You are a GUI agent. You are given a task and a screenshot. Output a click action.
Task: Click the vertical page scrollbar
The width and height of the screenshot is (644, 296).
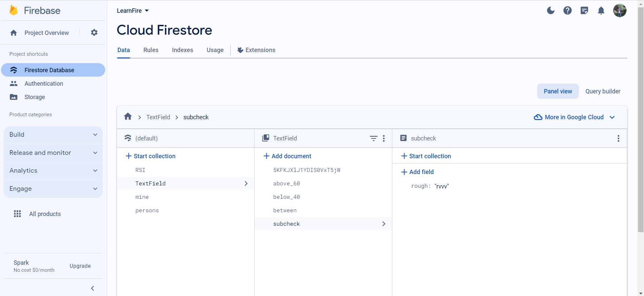tap(641, 134)
